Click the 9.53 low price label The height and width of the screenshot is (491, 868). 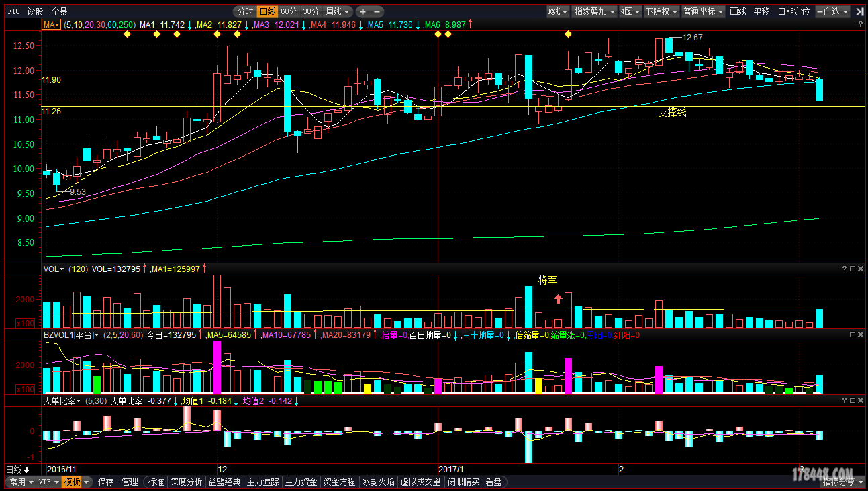click(x=78, y=191)
